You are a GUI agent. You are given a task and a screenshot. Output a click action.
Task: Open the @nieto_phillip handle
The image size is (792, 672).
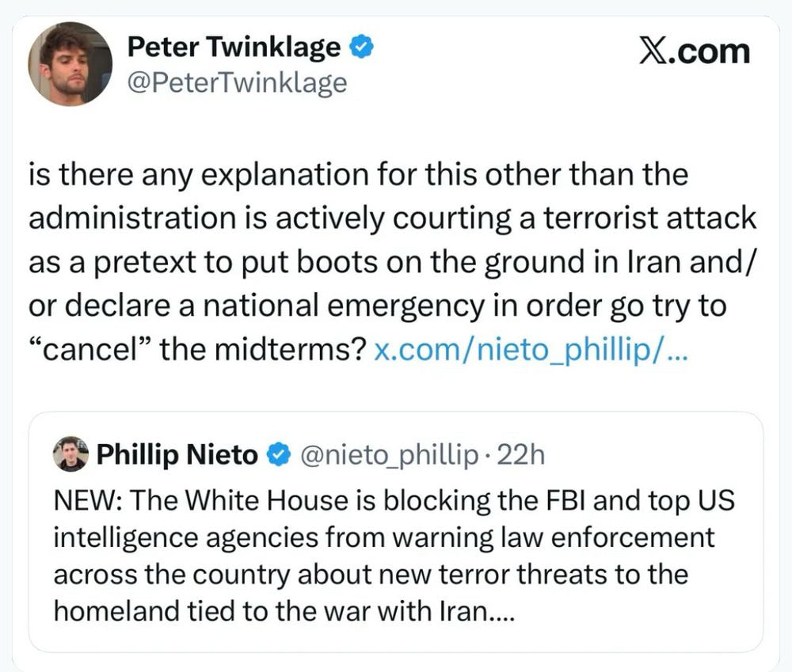(386, 454)
